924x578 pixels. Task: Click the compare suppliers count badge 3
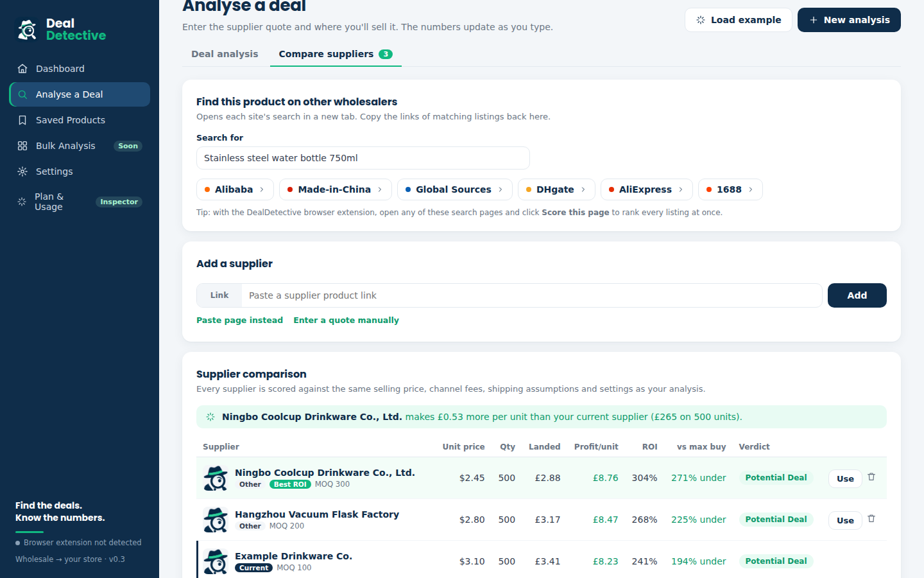(x=386, y=54)
